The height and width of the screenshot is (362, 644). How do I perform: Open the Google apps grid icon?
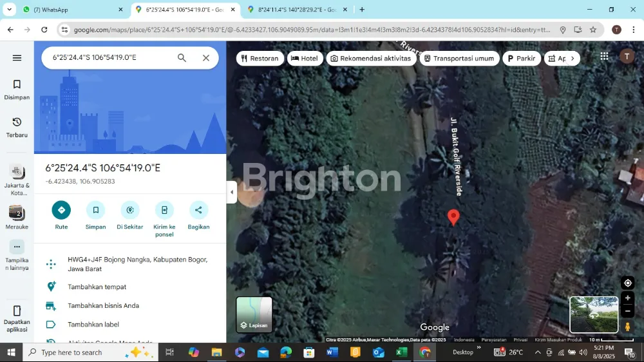[604, 57]
